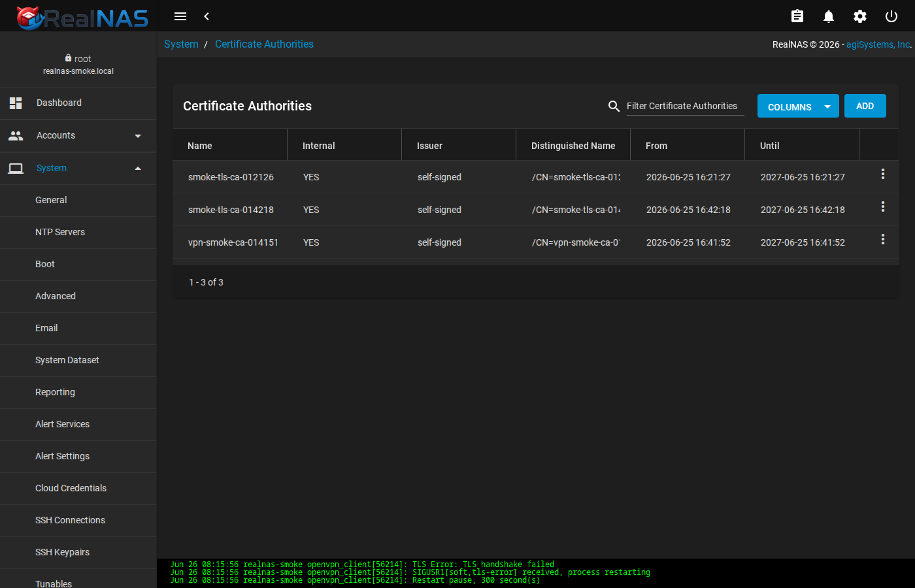The height and width of the screenshot is (588, 915).
Task: Click Certificate Authorities breadcrumb link
Action: (264, 44)
